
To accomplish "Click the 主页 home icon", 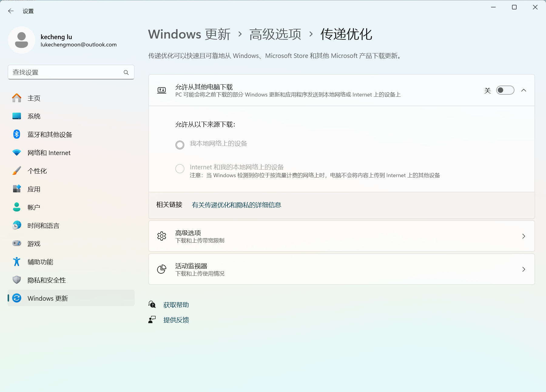I will (17, 98).
